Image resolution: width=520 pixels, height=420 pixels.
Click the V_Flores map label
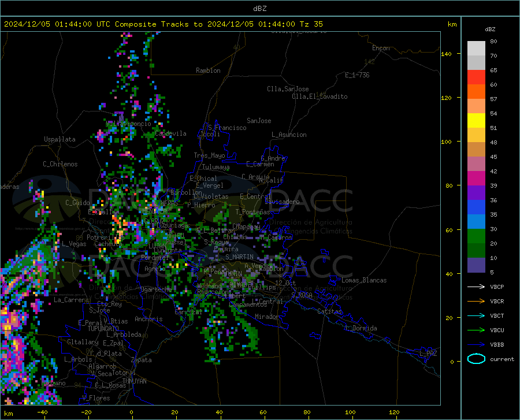pos(96,398)
